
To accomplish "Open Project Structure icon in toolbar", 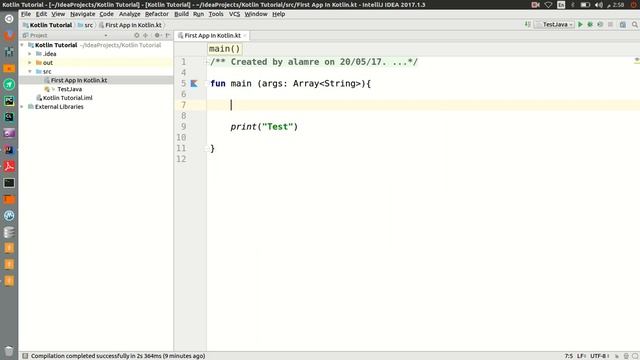I will [x=622, y=24].
